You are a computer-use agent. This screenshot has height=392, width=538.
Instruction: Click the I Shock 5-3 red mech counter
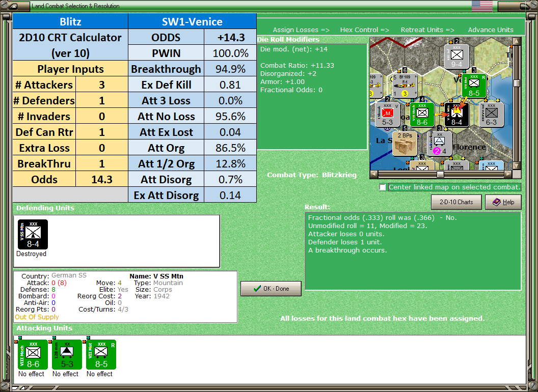[387, 115]
